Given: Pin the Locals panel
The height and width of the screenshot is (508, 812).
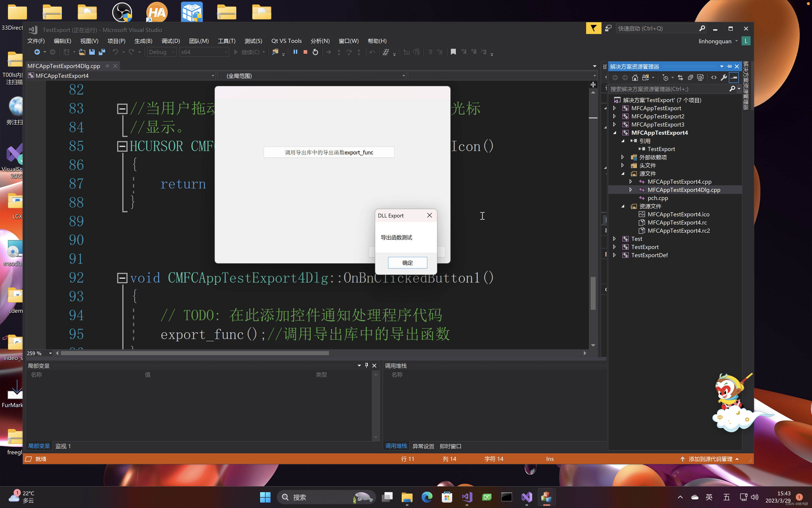Looking at the screenshot, I should pyautogui.click(x=366, y=366).
